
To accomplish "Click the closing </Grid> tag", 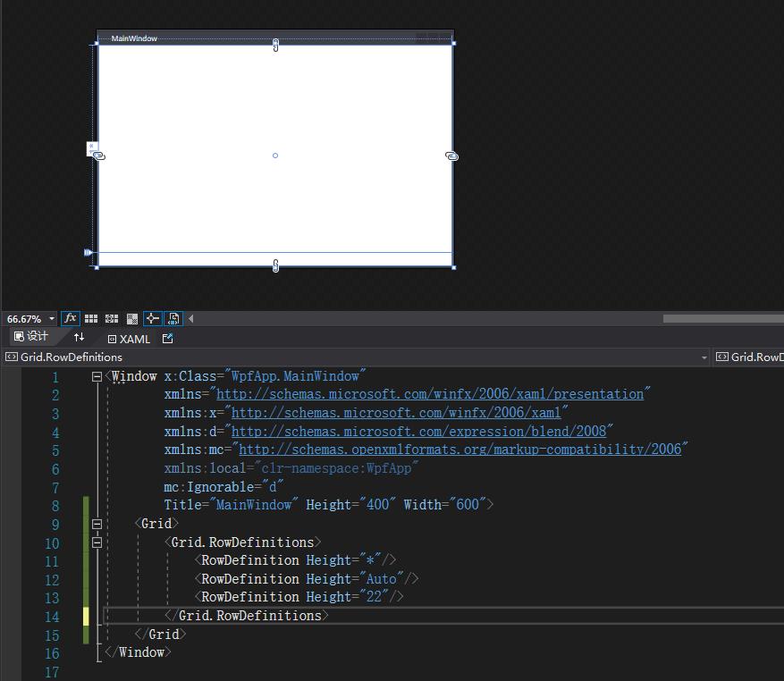I will pyautogui.click(x=161, y=635).
